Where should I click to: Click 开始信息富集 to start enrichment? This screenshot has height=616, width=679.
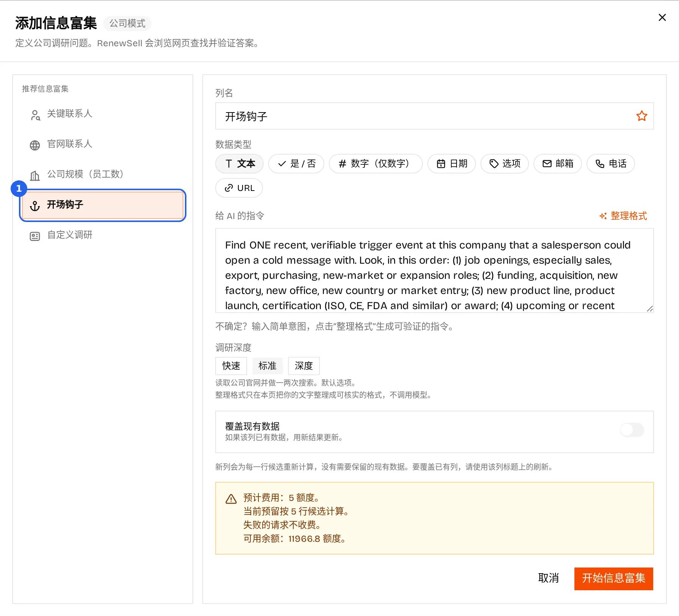[x=614, y=578]
